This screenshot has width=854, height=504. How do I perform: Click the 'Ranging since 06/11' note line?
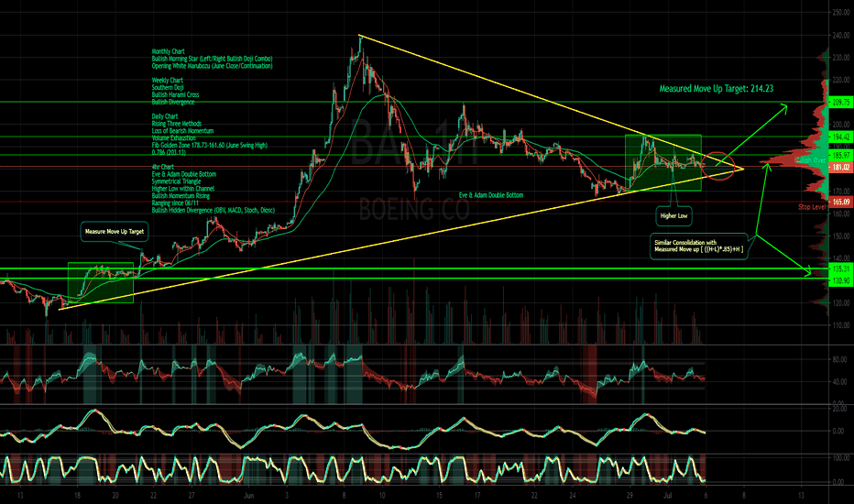pyautogui.click(x=175, y=203)
